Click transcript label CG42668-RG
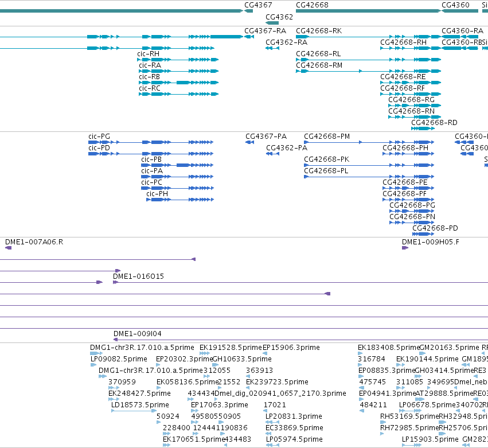The height and width of the screenshot is (448, 488). (411, 100)
